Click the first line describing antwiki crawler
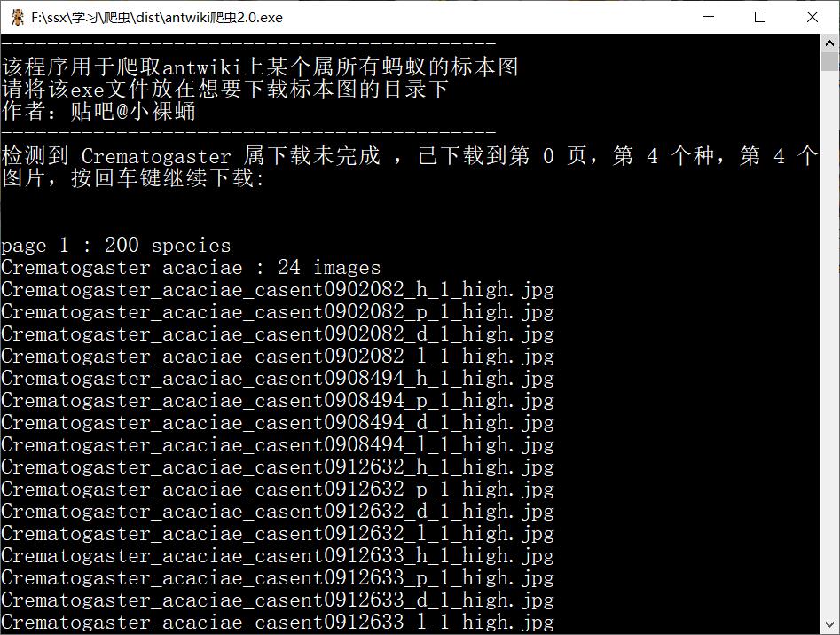The height and width of the screenshot is (635, 840). [x=260, y=67]
